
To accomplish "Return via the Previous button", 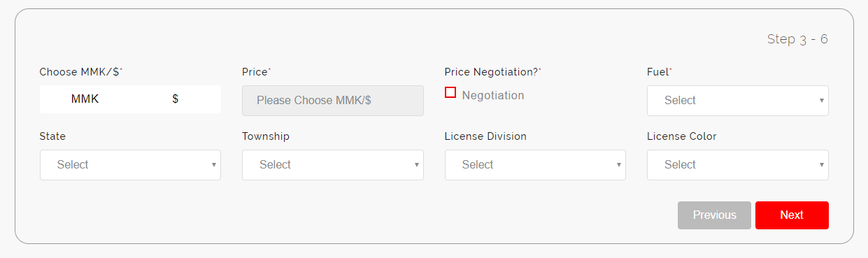I will click(714, 215).
